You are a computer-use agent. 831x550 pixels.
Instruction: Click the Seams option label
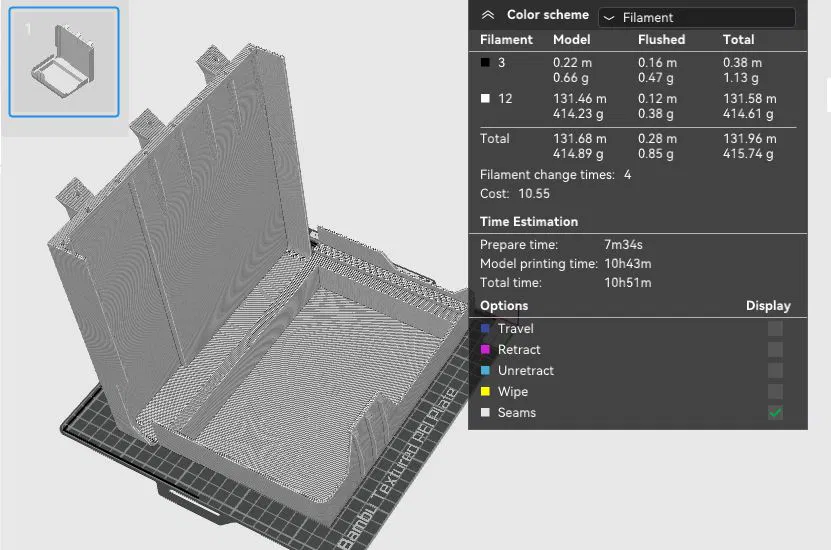coord(517,412)
